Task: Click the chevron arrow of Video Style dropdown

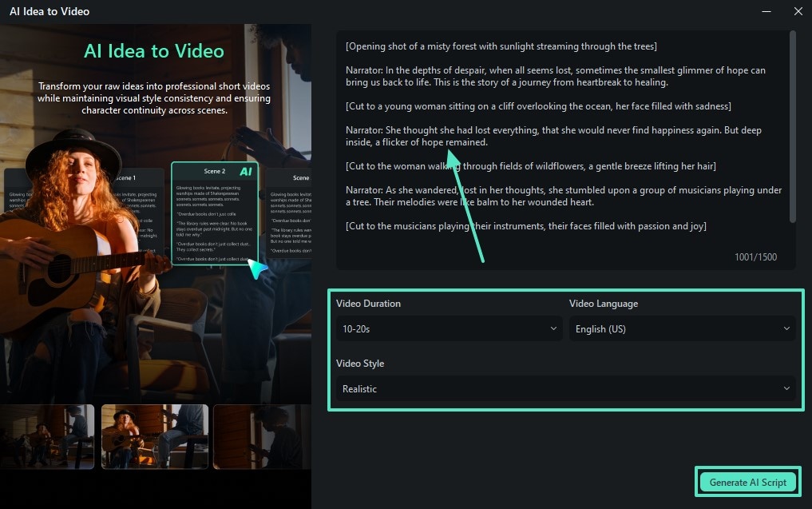Action: point(786,389)
